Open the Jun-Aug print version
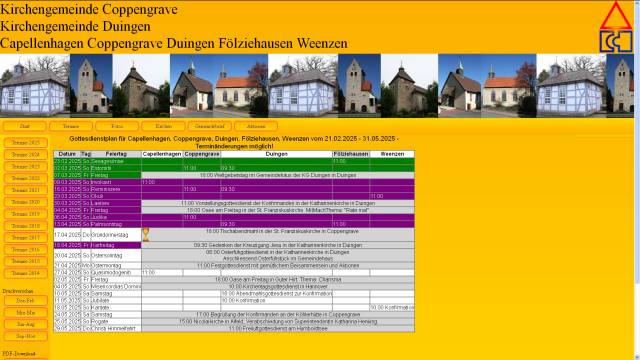The image size is (640, 360). pos(26,324)
